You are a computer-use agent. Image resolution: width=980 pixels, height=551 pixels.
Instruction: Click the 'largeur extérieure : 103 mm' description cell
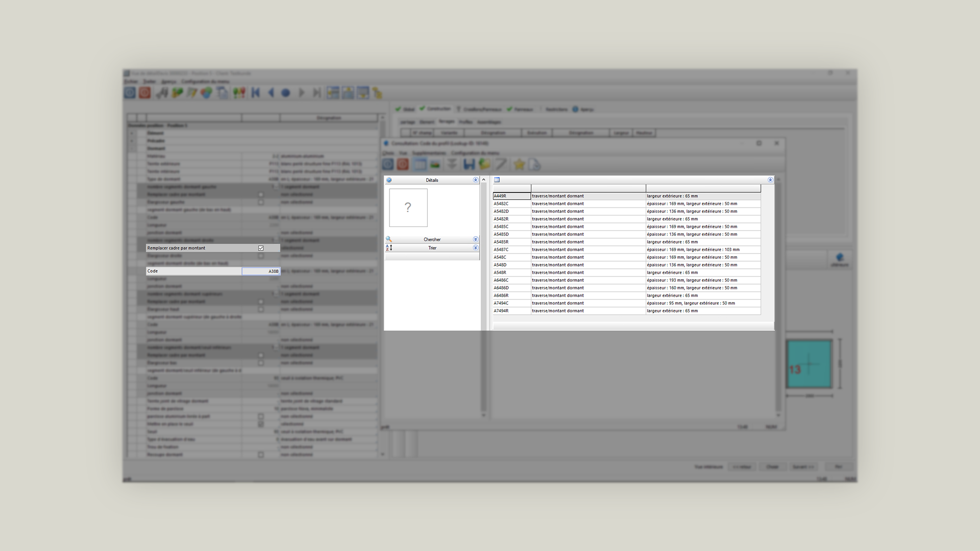[703, 249]
